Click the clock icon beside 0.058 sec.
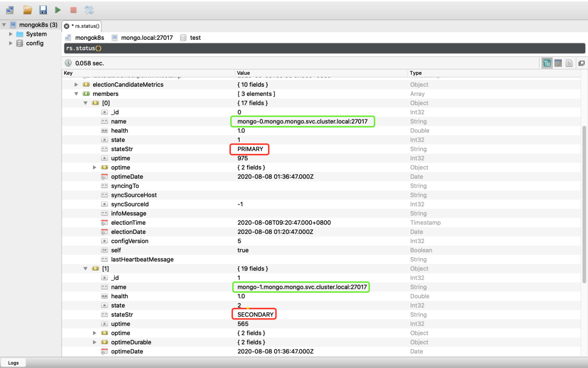This screenshot has height=368, width=588. 68,63
